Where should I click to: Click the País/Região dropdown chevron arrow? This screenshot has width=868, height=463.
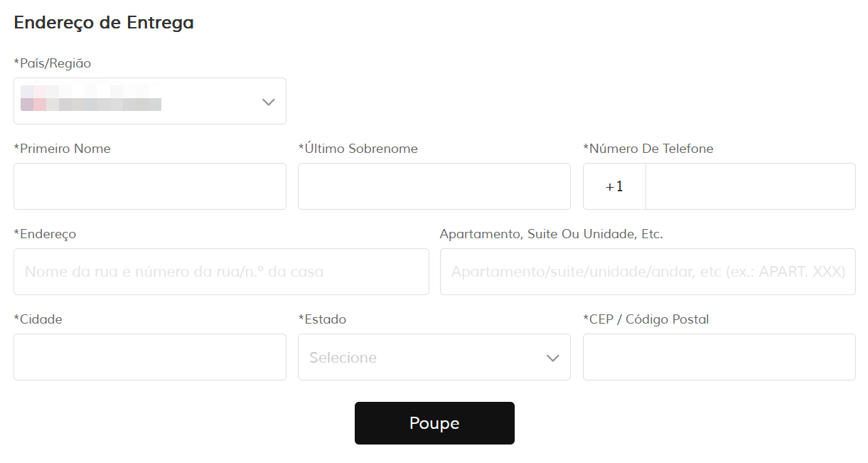tap(268, 102)
